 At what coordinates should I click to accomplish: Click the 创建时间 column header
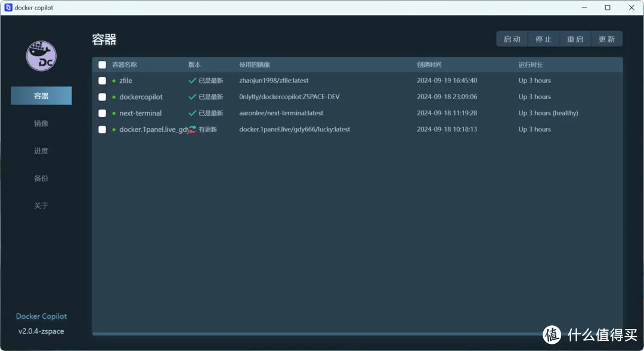[429, 64]
